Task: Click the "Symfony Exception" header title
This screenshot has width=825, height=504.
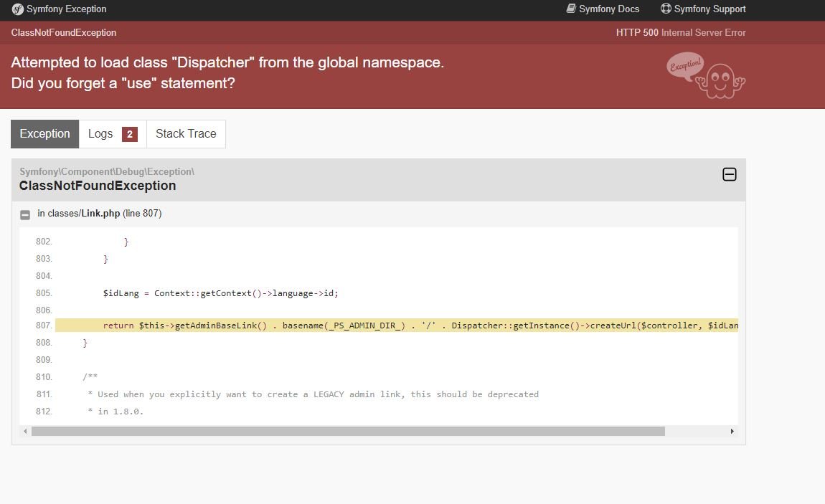Action: 66,9
